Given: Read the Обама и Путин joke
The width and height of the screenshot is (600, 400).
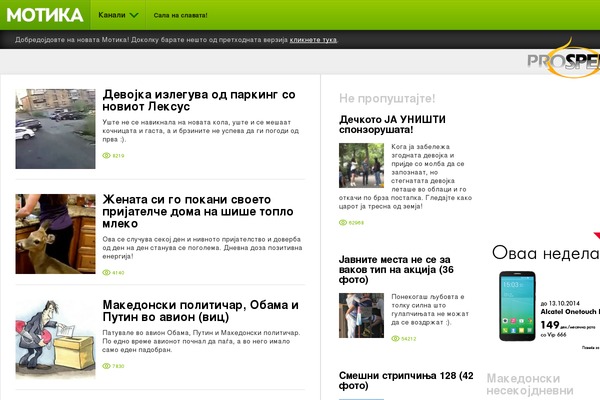Looking at the screenshot, I should [x=201, y=312].
